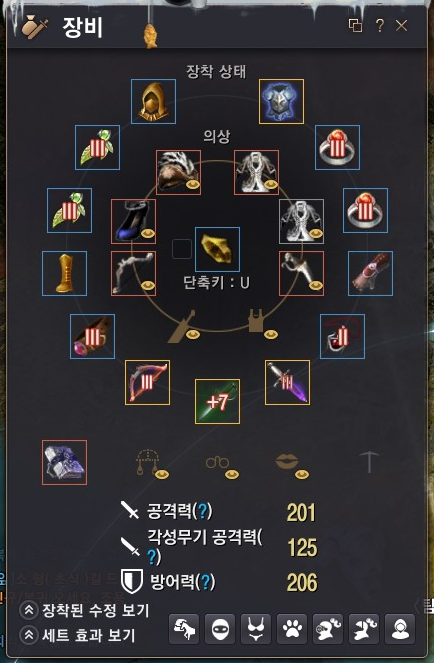Screen dimensions: 434x663
Task: Select the red bow main weapon slot
Action: pyautogui.click(x=148, y=382)
